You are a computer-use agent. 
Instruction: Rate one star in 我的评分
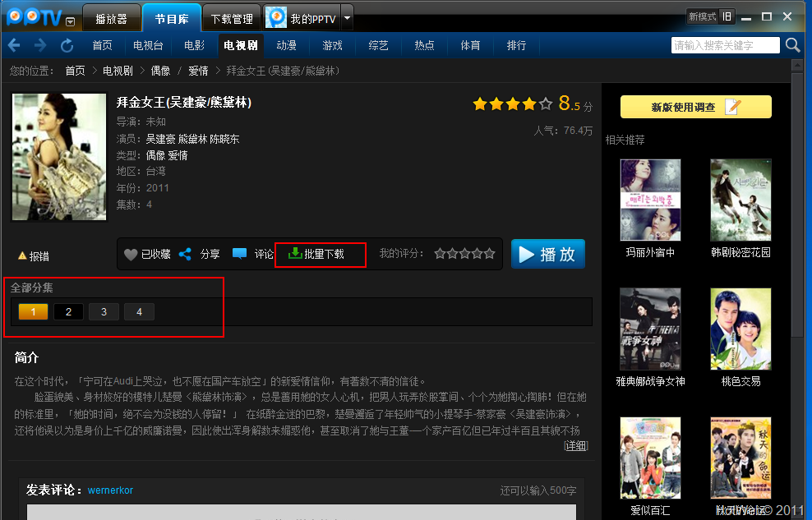[x=441, y=254]
